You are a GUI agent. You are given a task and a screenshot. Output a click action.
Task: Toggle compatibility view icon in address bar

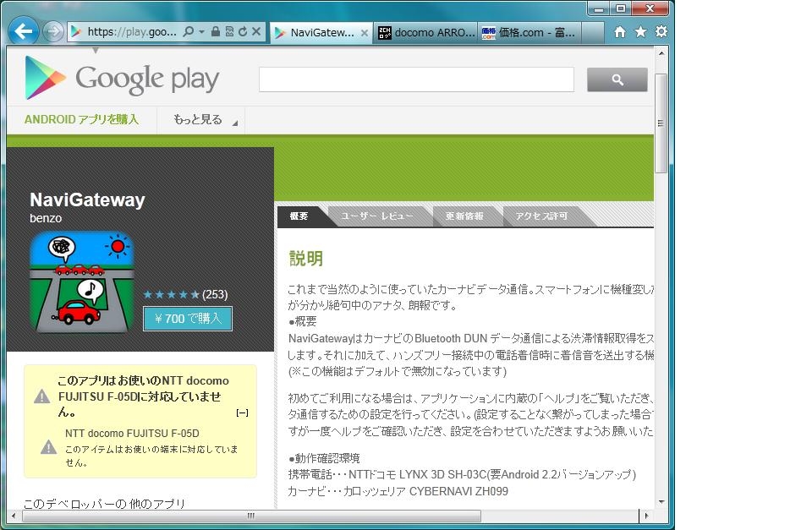pos(229,31)
